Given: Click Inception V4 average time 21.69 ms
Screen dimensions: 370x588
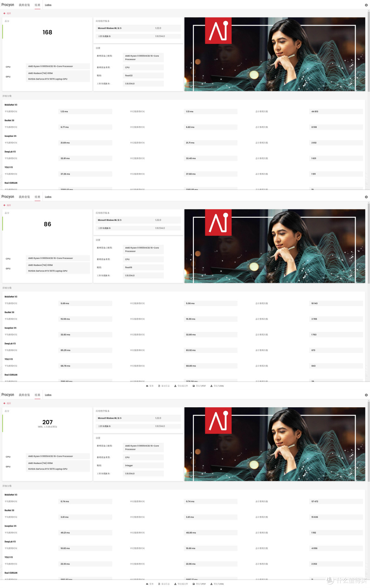Looking at the screenshot, I should tap(85, 143).
